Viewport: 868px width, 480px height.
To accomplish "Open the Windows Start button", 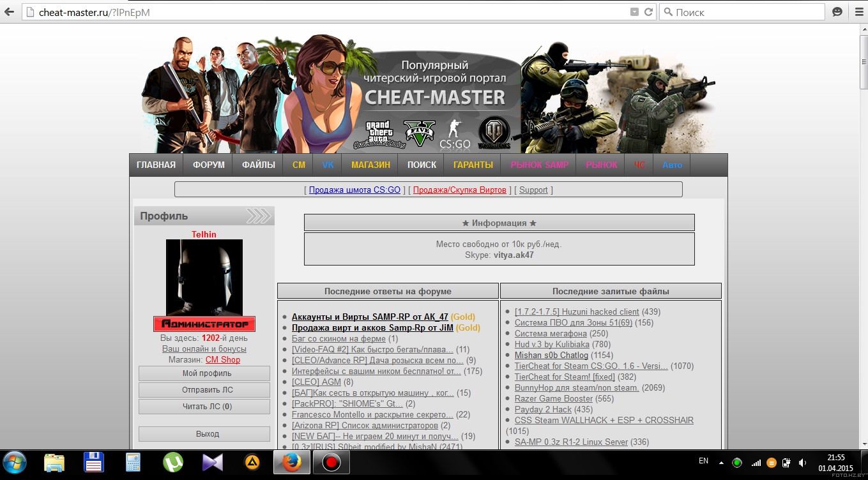I will [x=15, y=461].
